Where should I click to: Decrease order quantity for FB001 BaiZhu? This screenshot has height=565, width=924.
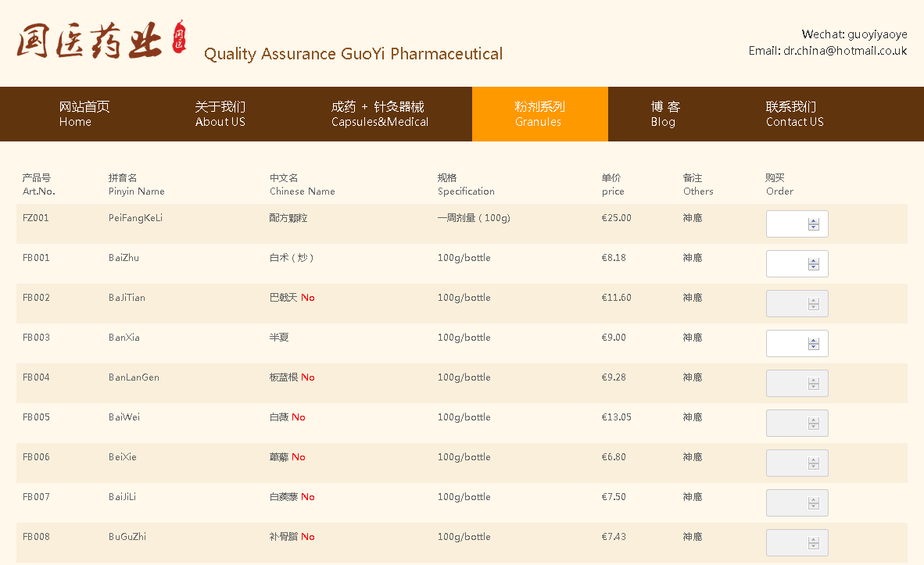click(x=813, y=267)
